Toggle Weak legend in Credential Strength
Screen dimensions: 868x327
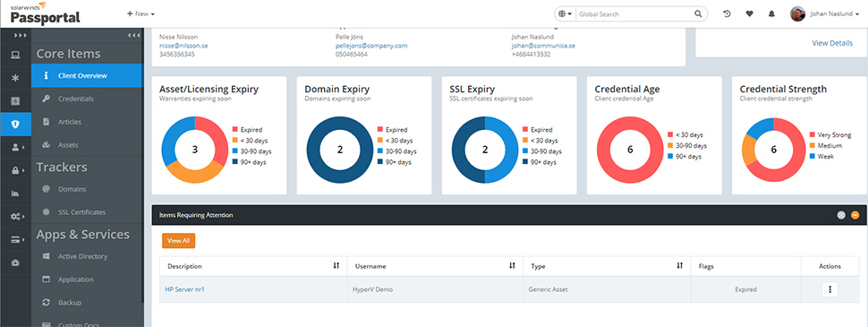[821, 156]
